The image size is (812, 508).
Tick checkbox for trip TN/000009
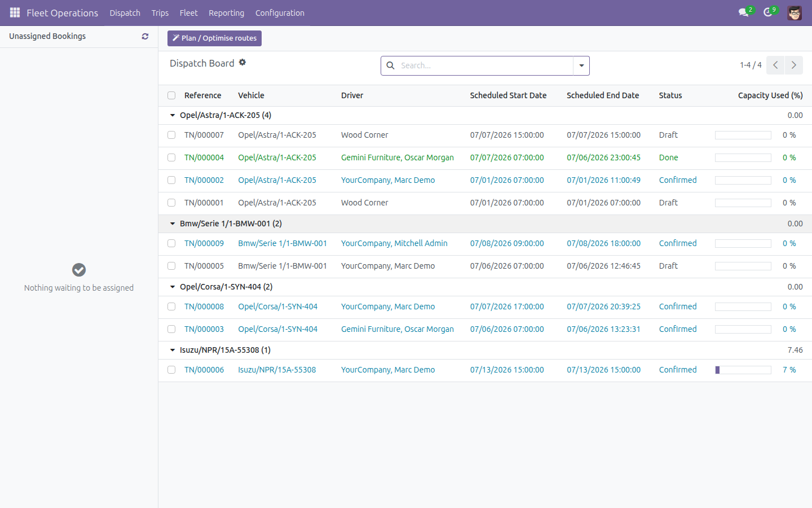[x=171, y=243]
